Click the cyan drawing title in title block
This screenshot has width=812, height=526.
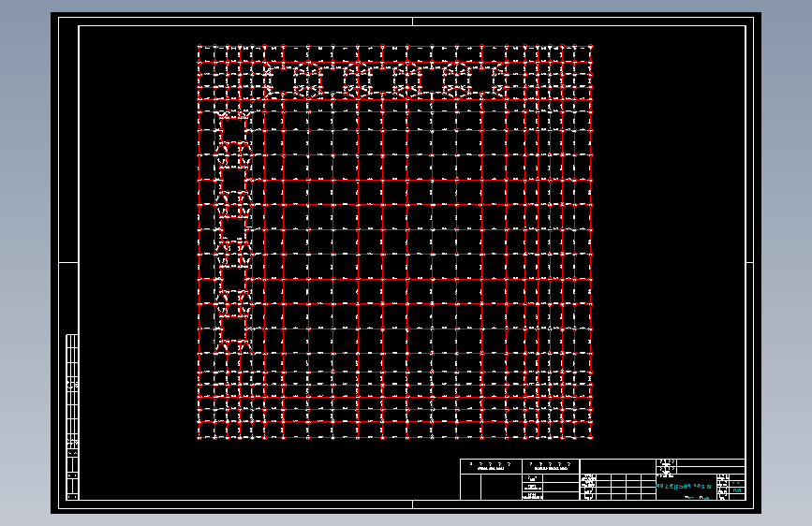point(683,486)
